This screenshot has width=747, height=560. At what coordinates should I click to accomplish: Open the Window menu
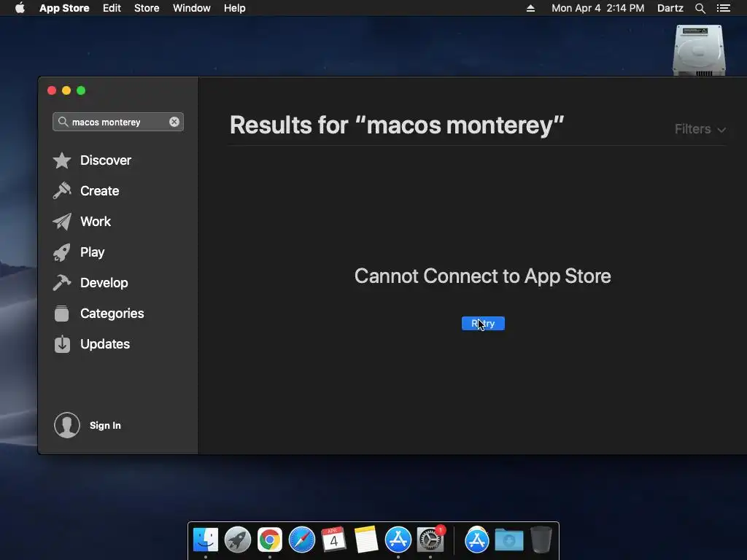(x=192, y=8)
